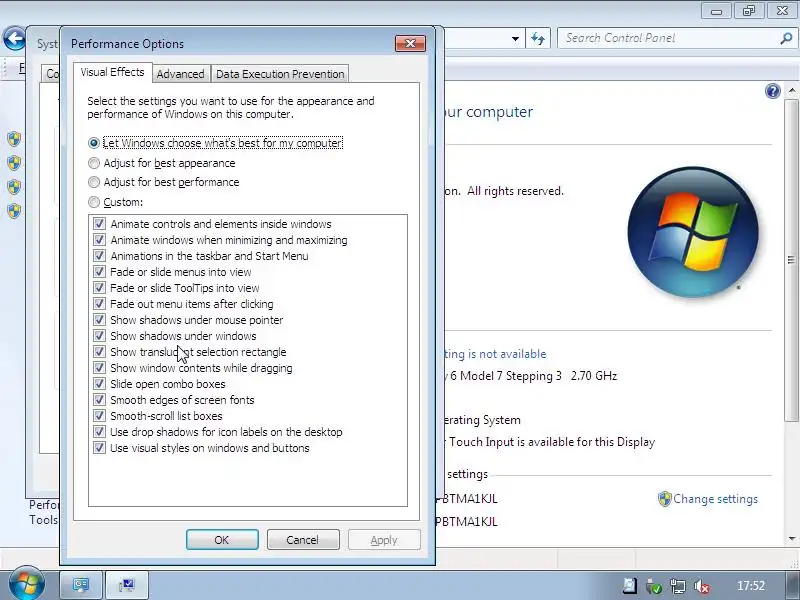The height and width of the screenshot is (600, 800).
Task: Click the Control Panel scrollbar down arrow
Action: tap(792, 538)
